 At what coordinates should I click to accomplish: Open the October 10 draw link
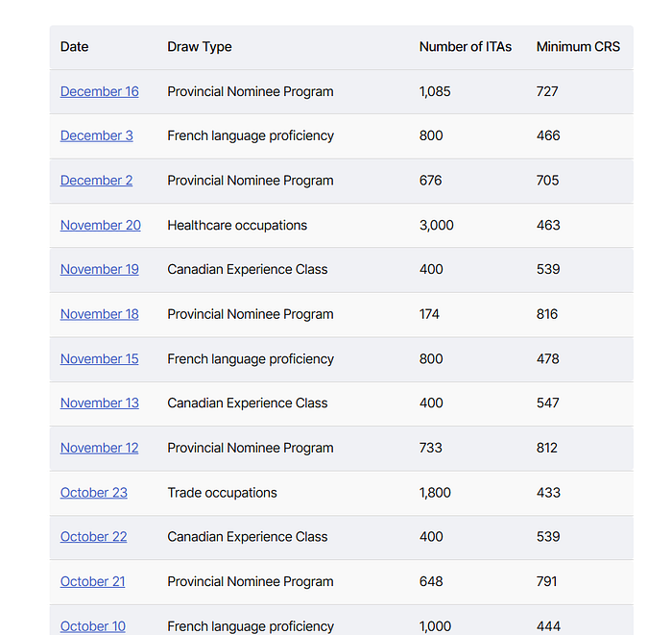tap(92, 625)
